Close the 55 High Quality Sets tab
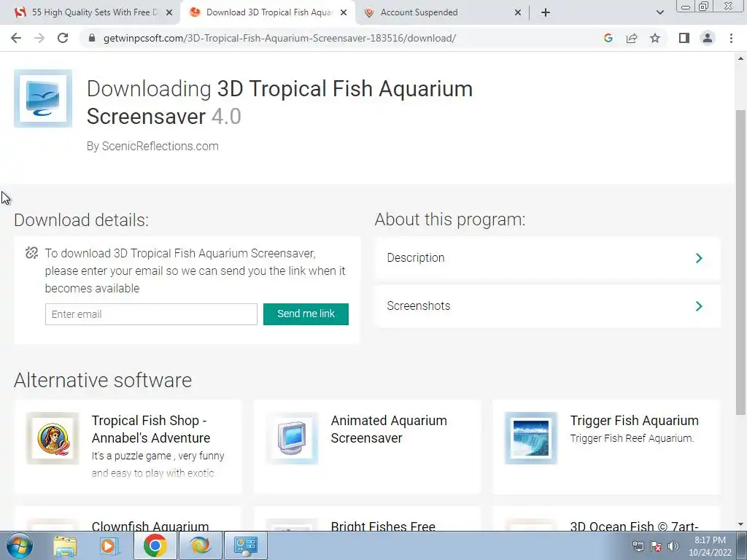The width and height of the screenshot is (747, 560). pyautogui.click(x=169, y=13)
